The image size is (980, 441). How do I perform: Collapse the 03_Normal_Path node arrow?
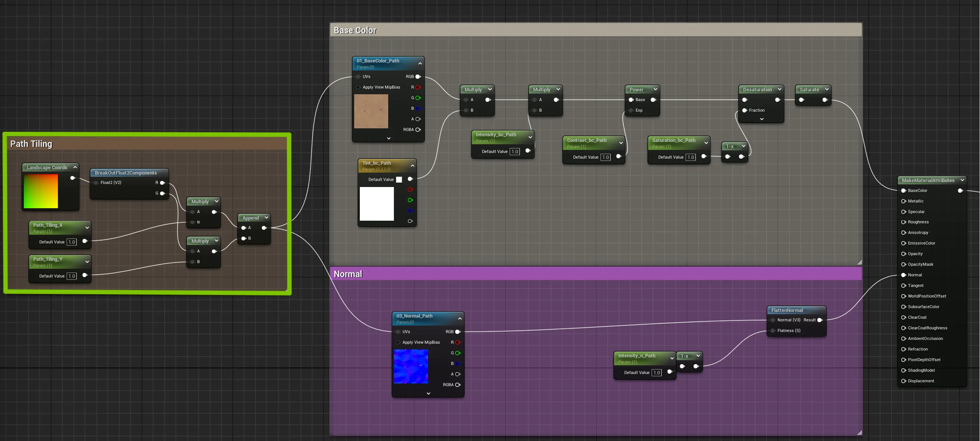pos(460,319)
